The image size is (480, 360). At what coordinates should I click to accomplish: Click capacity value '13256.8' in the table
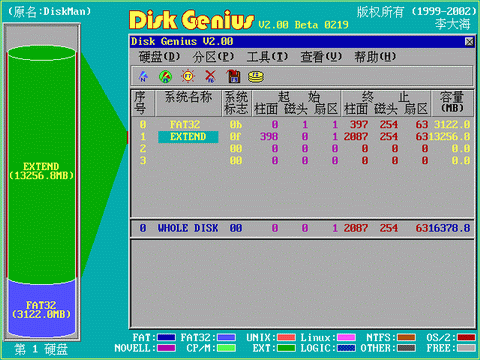(x=449, y=137)
